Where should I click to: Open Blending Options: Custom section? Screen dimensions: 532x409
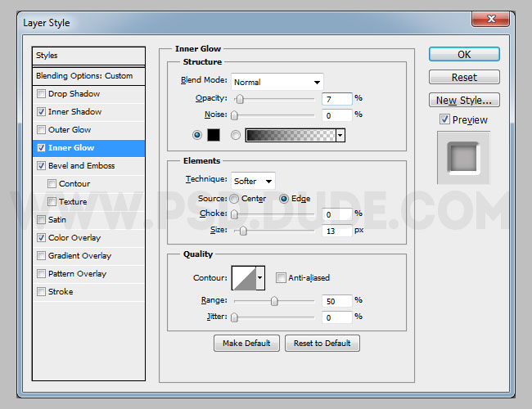click(84, 76)
